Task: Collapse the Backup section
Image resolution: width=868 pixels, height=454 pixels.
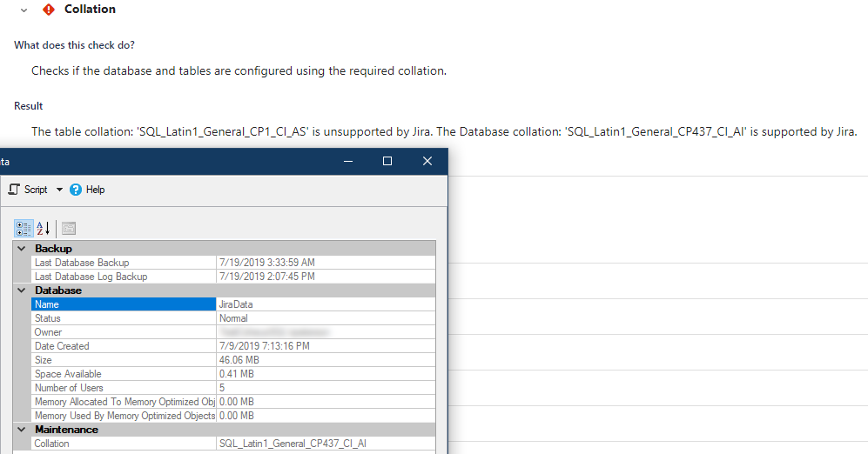Action: pyautogui.click(x=22, y=248)
